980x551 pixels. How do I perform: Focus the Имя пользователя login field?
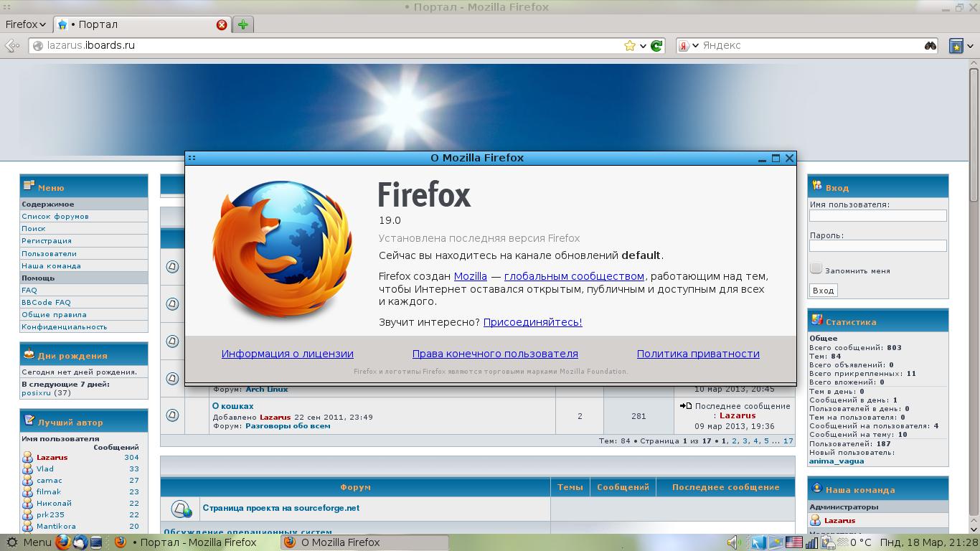[x=877, y=215]
